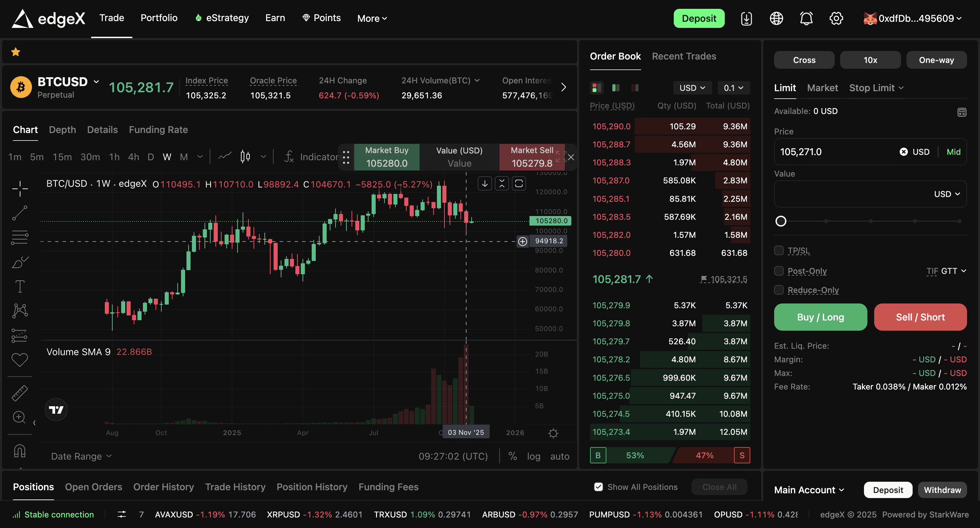Open the calculator icon beside Available
980x528 pixels.
961,112
